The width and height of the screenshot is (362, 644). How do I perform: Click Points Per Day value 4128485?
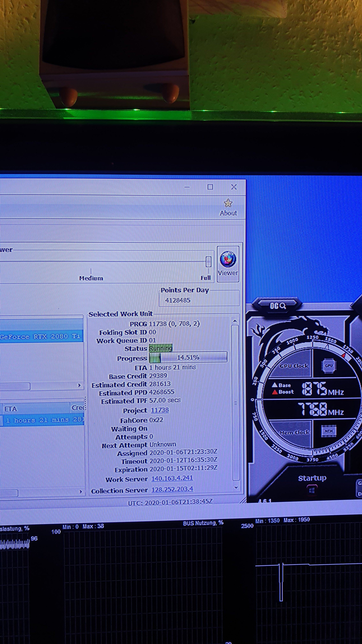[178, 300]
